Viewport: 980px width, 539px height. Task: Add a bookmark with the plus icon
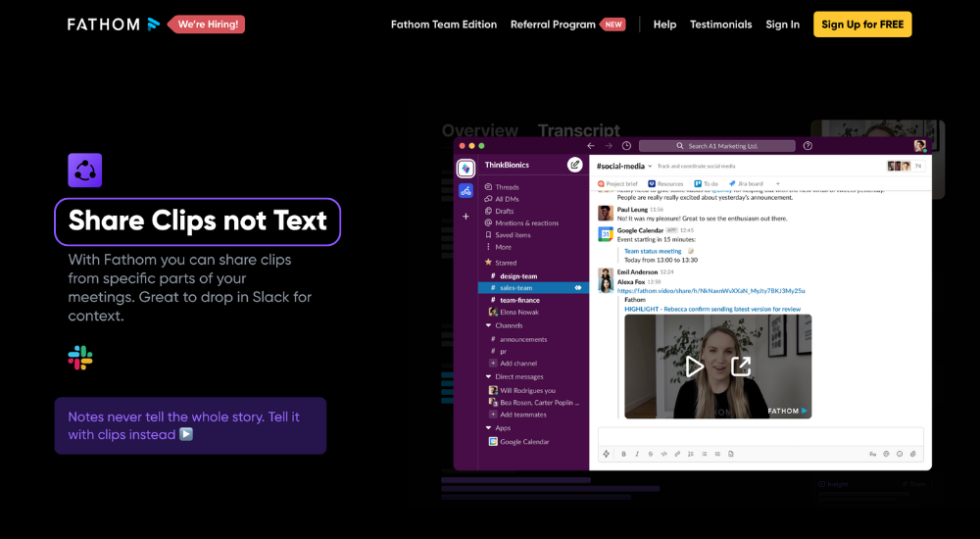(x=777, y=184)
